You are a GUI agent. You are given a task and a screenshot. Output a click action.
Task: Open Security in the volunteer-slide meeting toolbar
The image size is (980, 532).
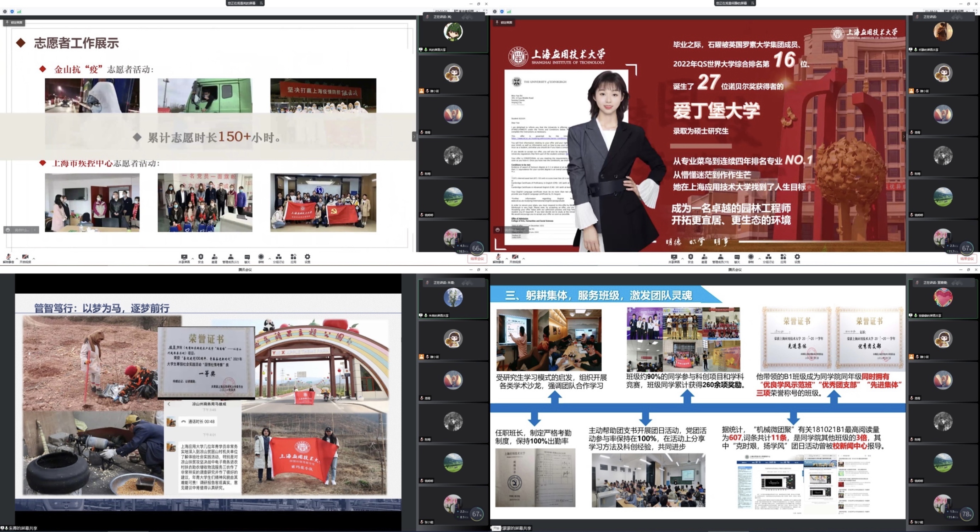tap(201, 257)
